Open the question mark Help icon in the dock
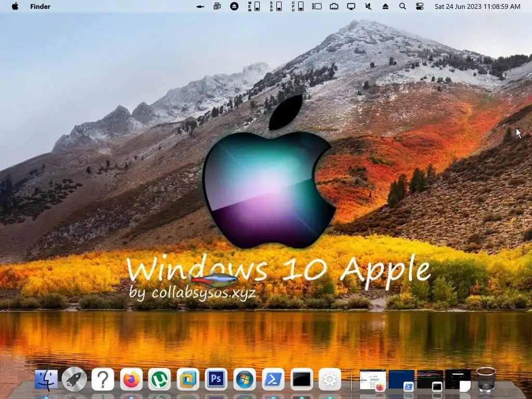This screenshot has width=532, height=399. point(103,379)
